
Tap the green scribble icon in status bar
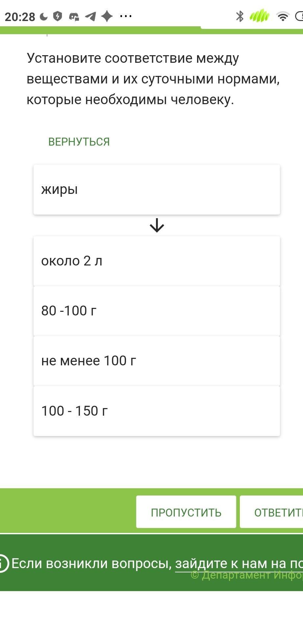coord(260,16)
